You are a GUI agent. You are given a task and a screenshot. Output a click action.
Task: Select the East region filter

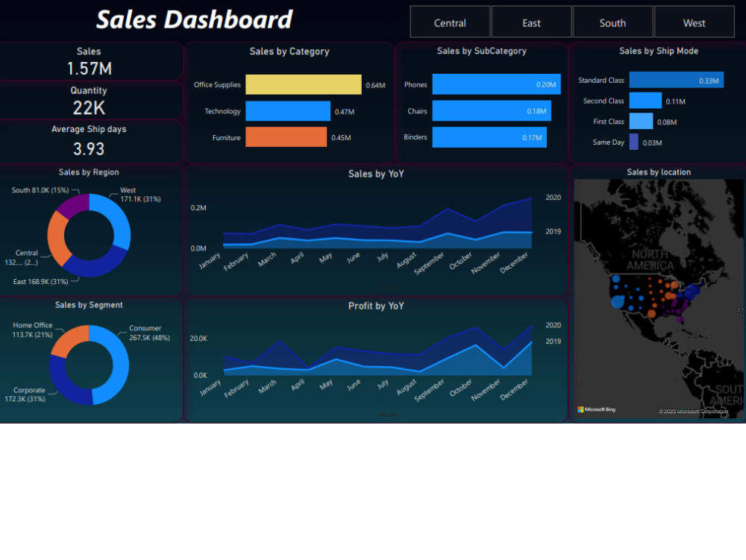tap(531, 22)
